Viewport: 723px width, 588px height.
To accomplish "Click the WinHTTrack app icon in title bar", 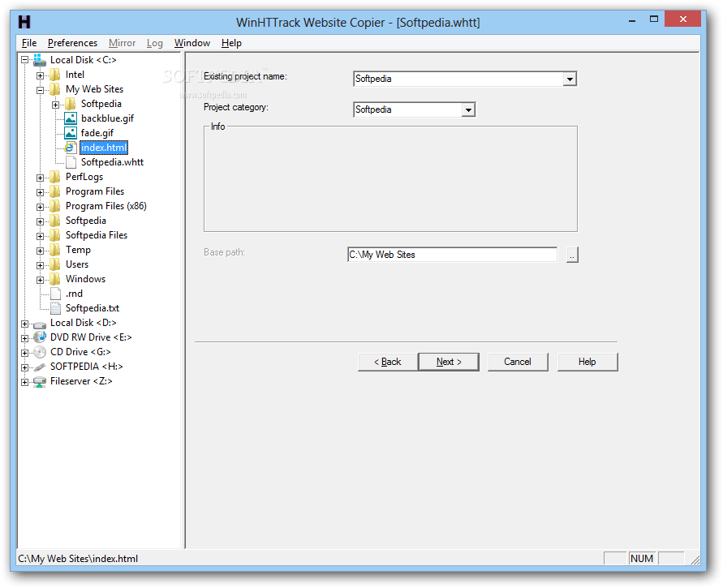I will point(24,22).
